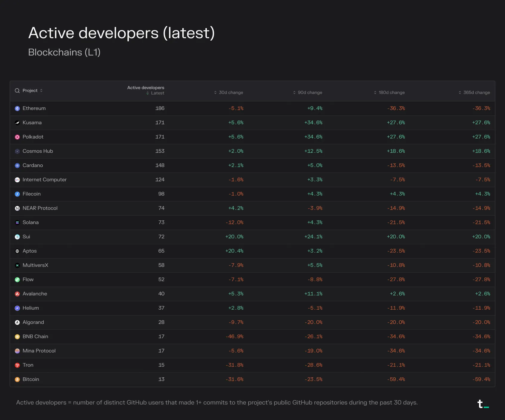Sort by the Project column arrows

pyautogui.click(x=41, y=90)
